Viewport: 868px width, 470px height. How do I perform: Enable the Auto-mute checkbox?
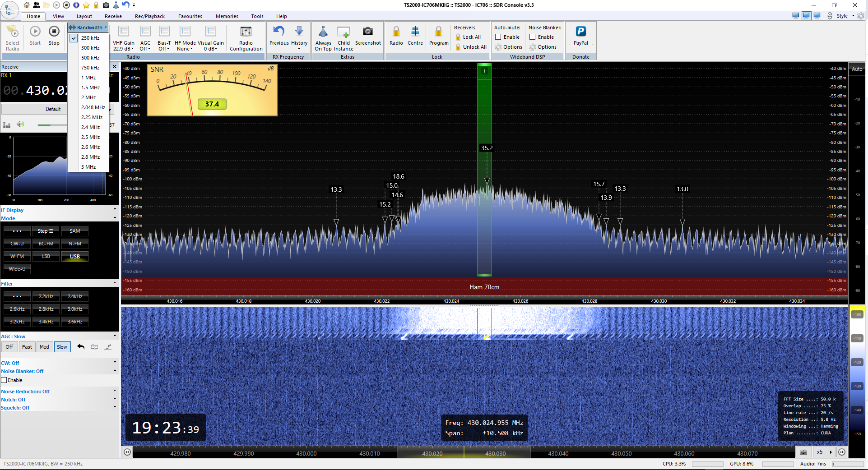[498, 37]
